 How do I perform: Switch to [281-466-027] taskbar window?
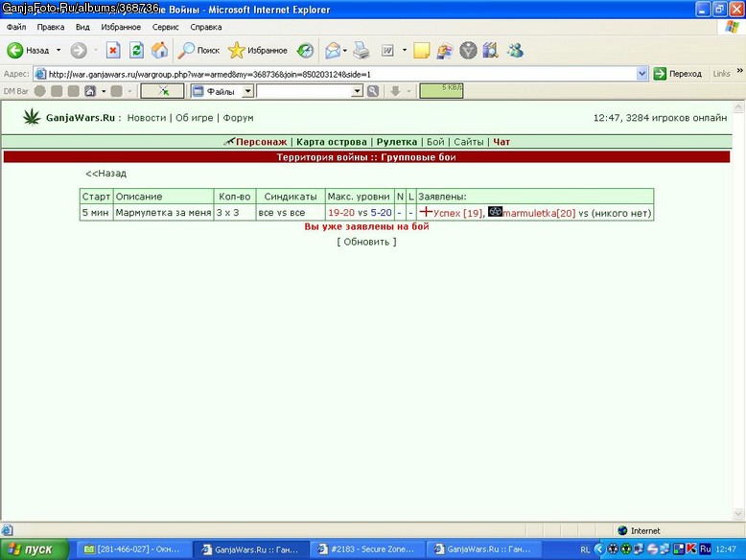point(132,549)
